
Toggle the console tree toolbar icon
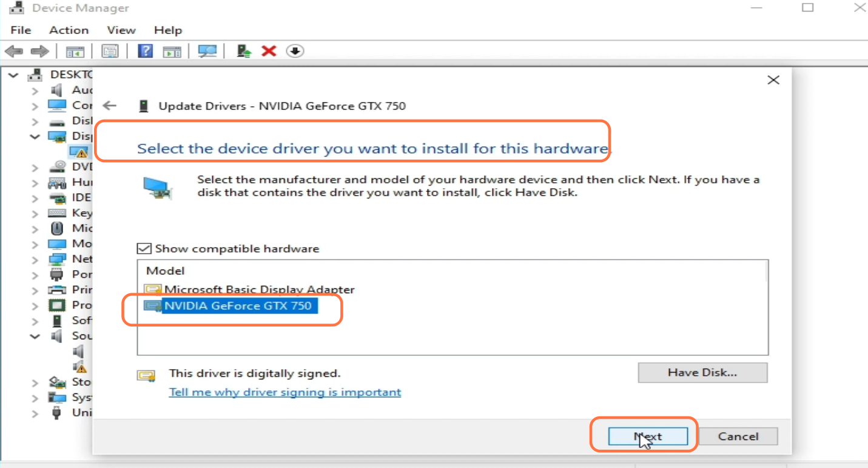(75, 52)
